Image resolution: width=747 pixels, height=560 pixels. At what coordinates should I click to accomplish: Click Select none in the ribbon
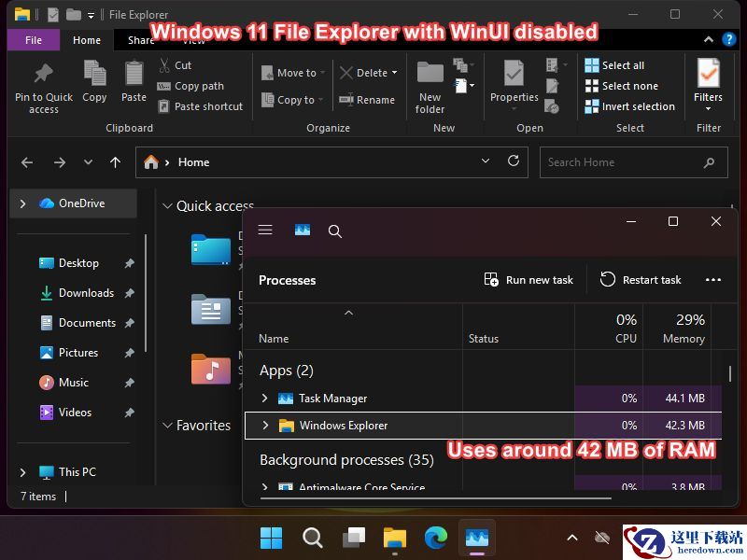pos(622,86)
